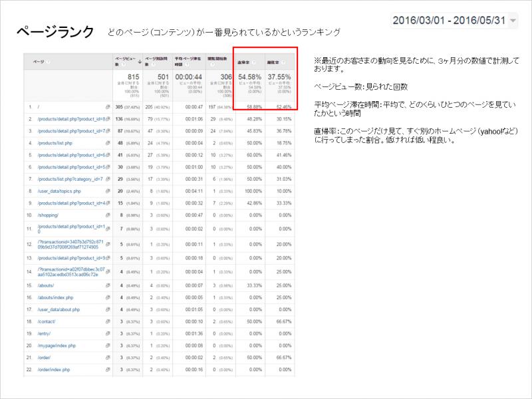532x399 pixels.
Task: Open the /shopping/ page link
Action: 48,215
